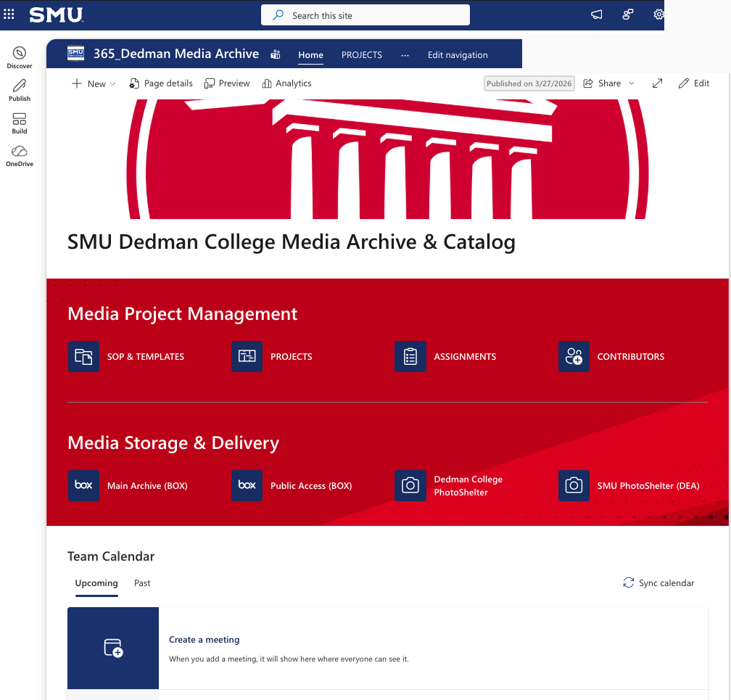This screenshot has height=700, width=731.
Task: Open the PROJECTS quick link text
Action: coord(292,357)
